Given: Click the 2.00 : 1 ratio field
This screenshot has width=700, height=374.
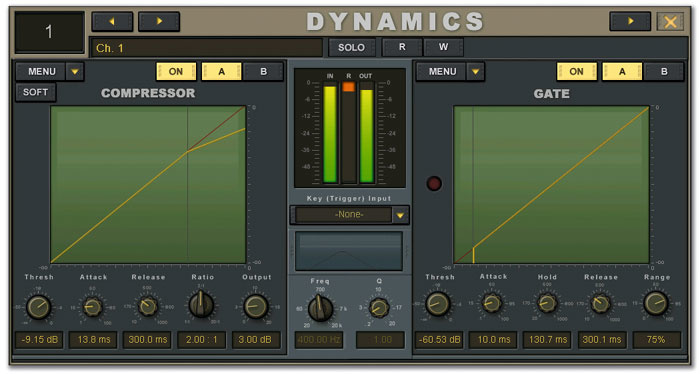Looking at the screenshot, I should [x=202, y=340].
